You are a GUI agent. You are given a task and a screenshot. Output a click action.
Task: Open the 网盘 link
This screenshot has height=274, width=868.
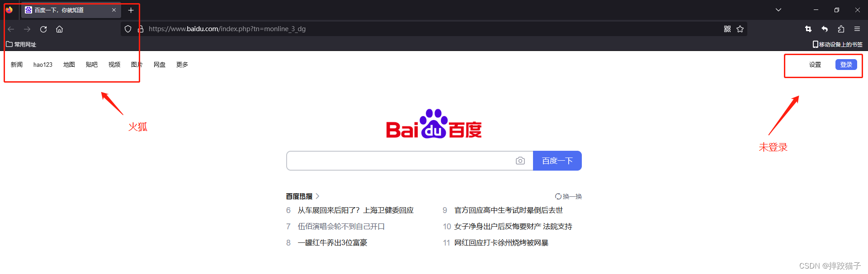[x=160, y=65]
